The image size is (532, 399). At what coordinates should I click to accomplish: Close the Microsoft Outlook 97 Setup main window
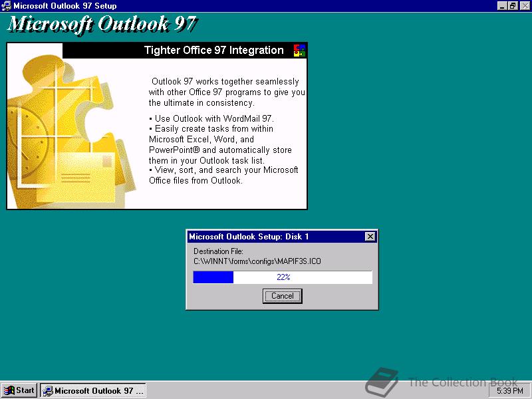[x=525, y=5]
